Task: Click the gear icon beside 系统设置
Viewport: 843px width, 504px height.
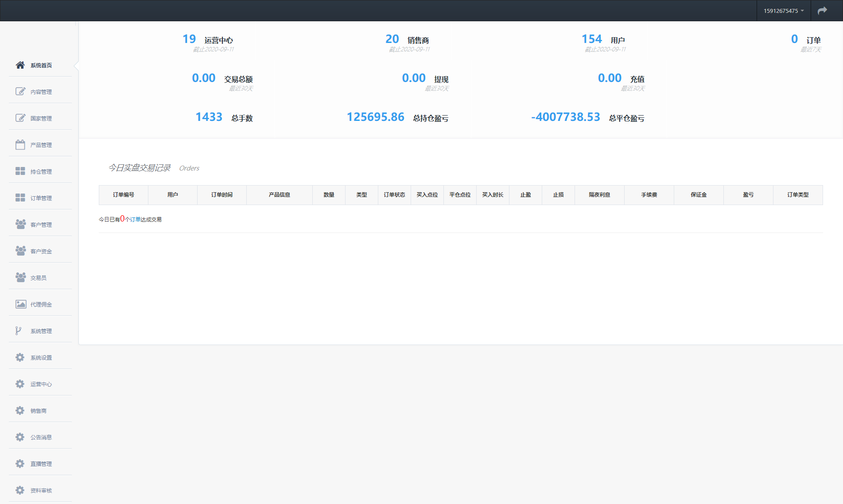Action: (20, 357)
